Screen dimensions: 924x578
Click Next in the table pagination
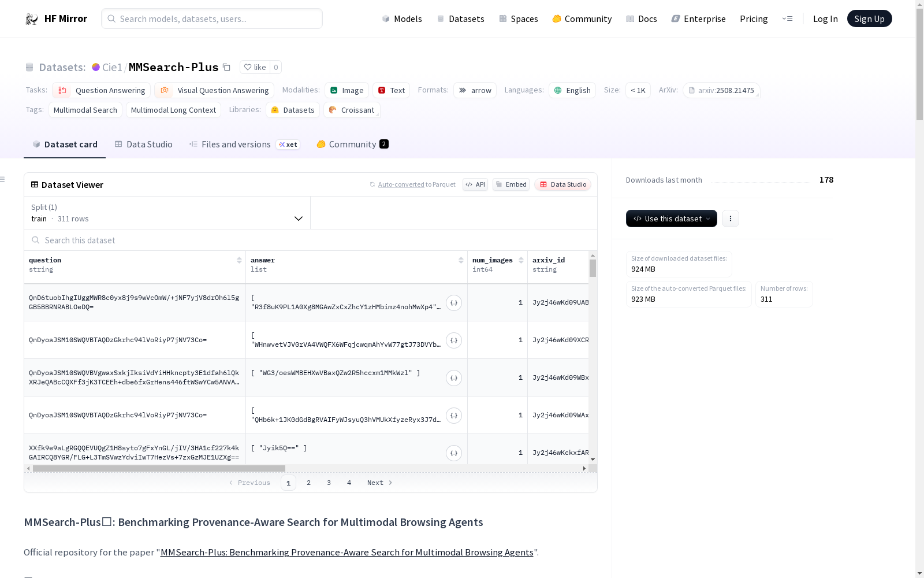(x=380, y=483)
